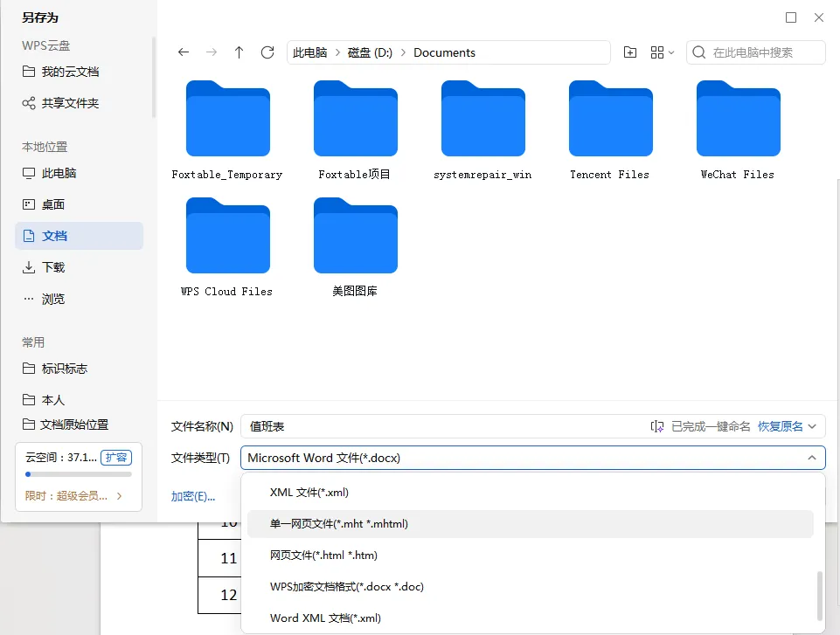
Task: Open Foxtable_Temporary folder
Action: click(x=227, y=131)
